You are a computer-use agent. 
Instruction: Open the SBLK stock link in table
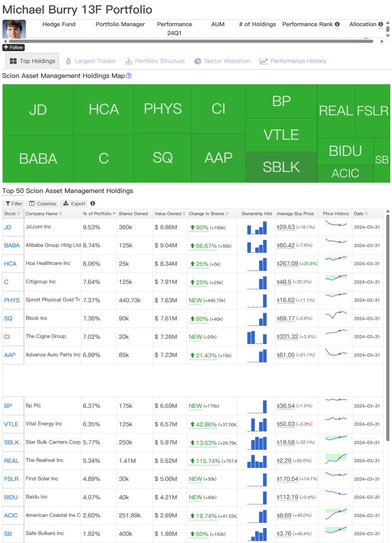click(x=12, y=442)
